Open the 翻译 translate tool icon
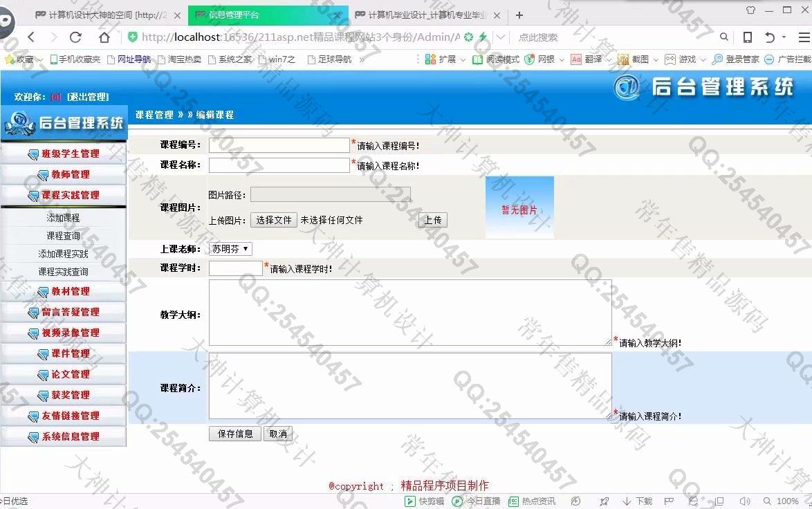812x509 pixels. pyautogui.click(x=576, y=59)
